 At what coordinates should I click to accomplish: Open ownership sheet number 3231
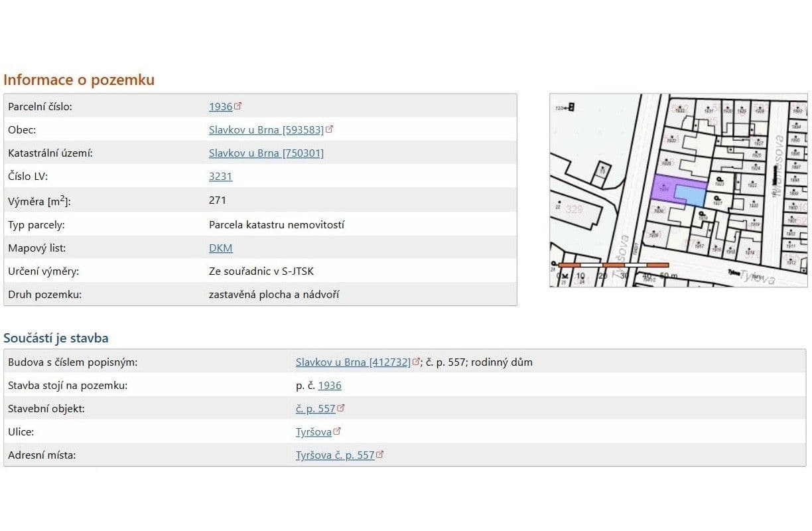(221, 177)
